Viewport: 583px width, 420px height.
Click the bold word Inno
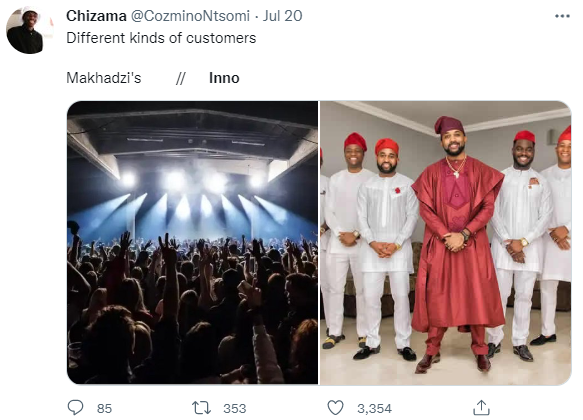pyautogui.click(x=224, y=78)
